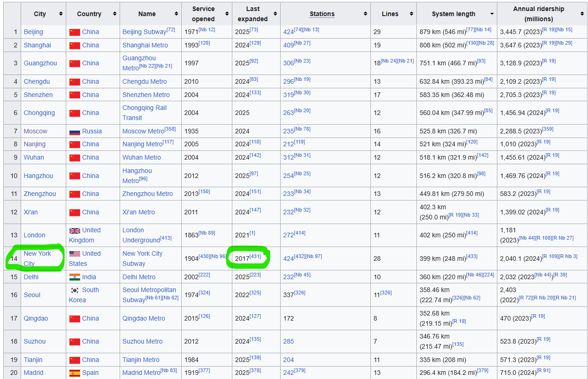Click the China flag in the Hangzhou row

pyautogui.click(x=75, y=176)
